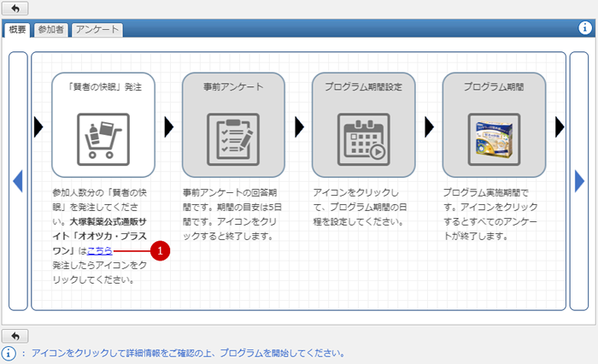Select the 概要 tab

[17, 30]
